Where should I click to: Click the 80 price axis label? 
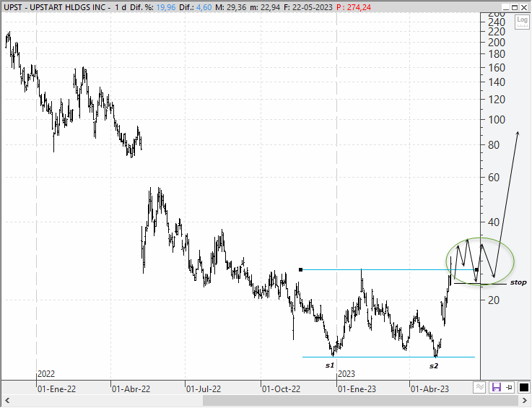[x=494, y=145]
